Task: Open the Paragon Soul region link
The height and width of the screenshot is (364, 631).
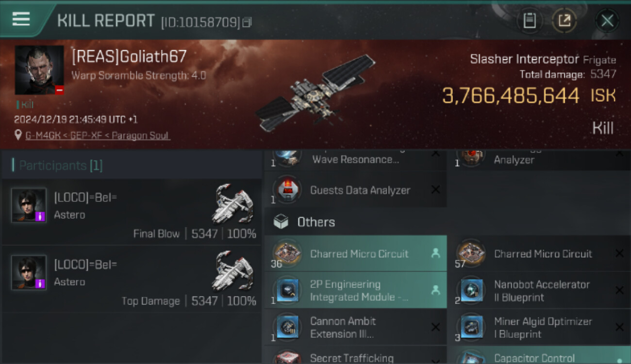Action: [141, 135]
